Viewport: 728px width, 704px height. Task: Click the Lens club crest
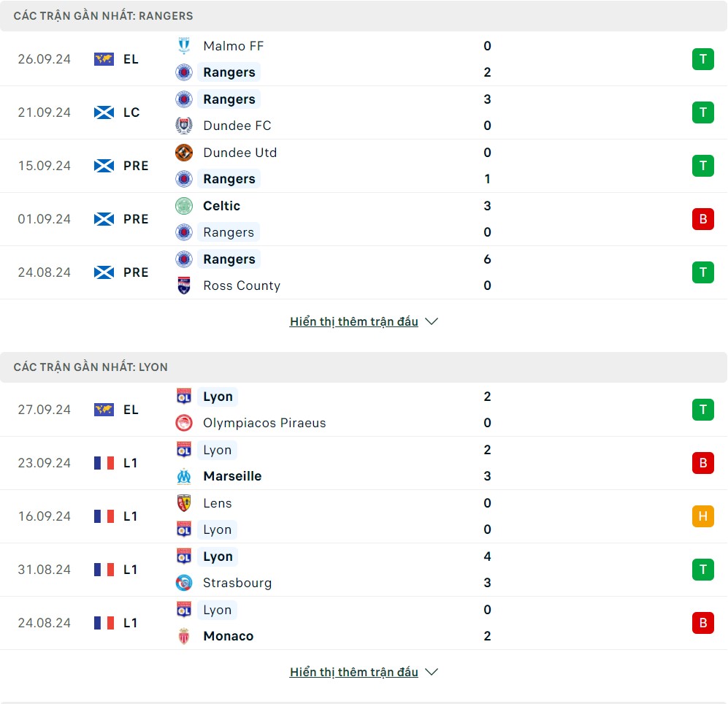[x=184, y=503]
